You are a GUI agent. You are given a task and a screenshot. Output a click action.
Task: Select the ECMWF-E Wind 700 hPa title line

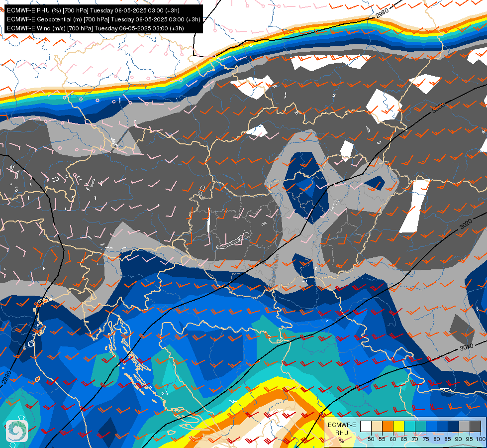(x=96, y=28)
